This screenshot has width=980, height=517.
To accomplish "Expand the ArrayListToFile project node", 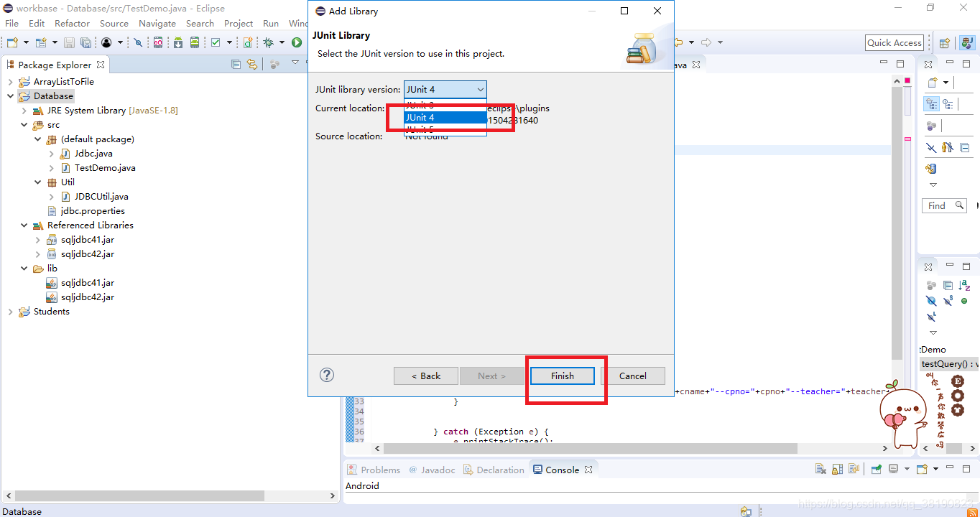I will [10, 82].
